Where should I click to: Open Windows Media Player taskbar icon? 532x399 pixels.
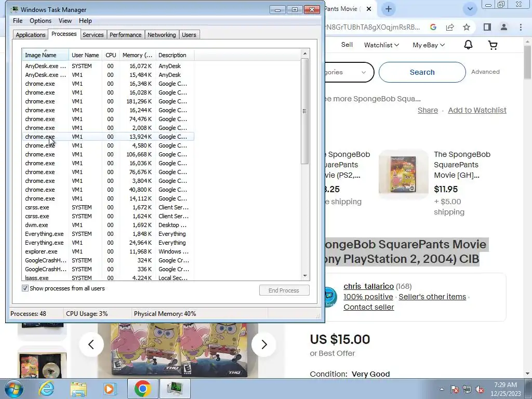click(109, 389)
